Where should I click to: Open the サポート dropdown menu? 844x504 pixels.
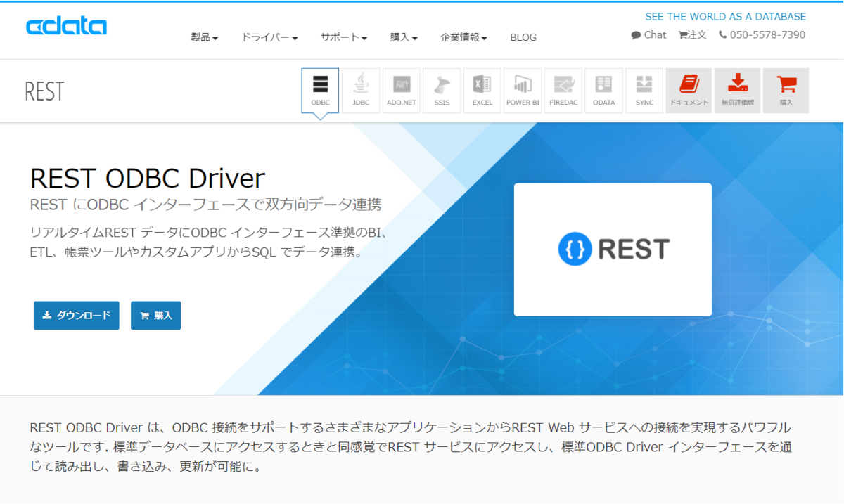(x=344, y=37)
